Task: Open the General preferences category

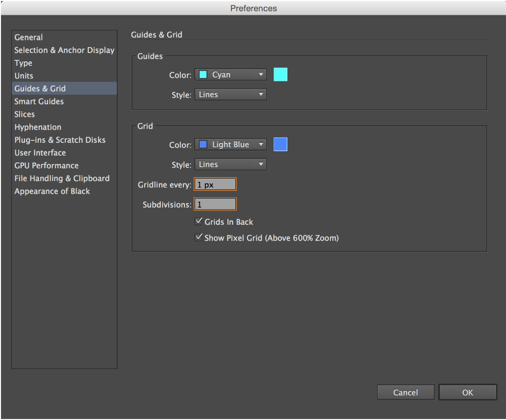Action: click(64, 37)
